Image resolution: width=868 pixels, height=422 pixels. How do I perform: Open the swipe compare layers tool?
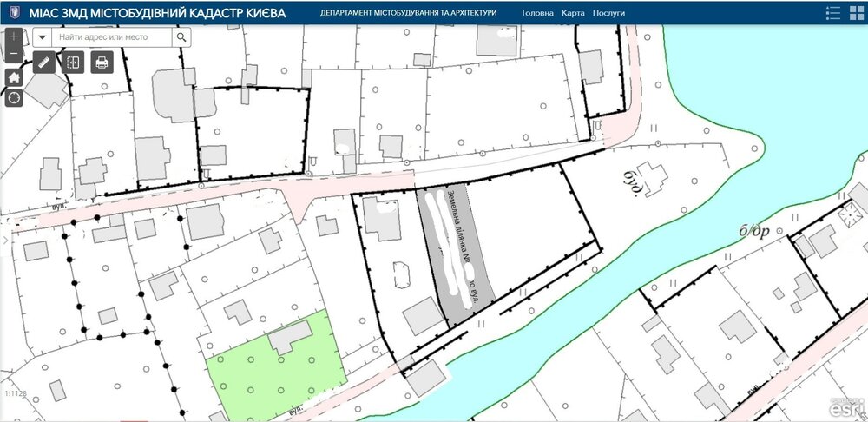[x=73, y=63]
